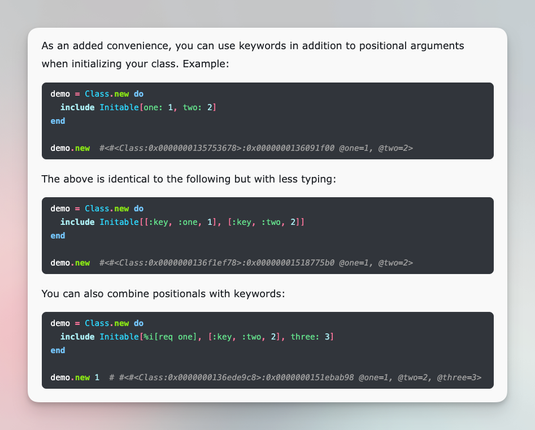
Task: Click 'You can also combine positionals' sentence
Action: (x=163, y=294)
